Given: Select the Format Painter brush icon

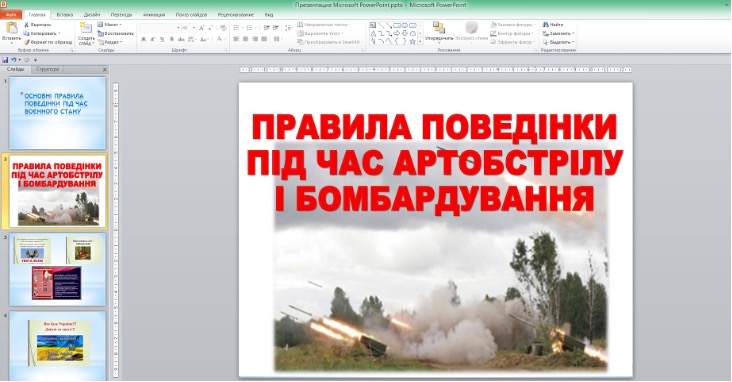Looking at the screenshot, I should (27, 42).
